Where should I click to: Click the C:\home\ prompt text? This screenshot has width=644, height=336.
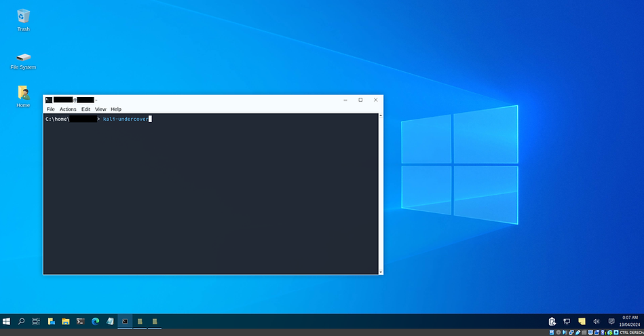coord(58,119)
